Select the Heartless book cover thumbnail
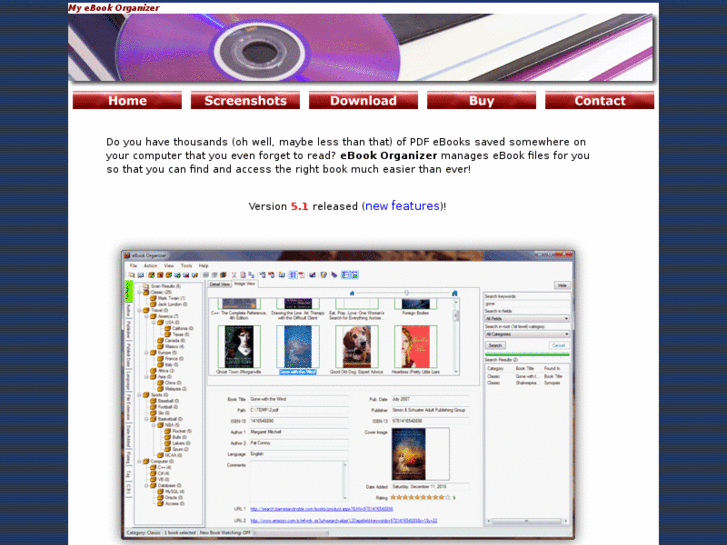727x545 pixels. click(415, 346)
